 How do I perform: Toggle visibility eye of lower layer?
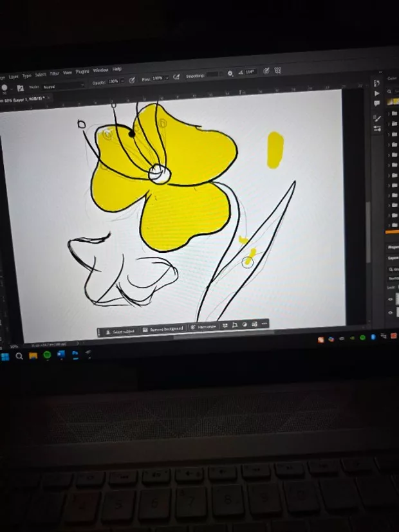(x=391, y=313)
